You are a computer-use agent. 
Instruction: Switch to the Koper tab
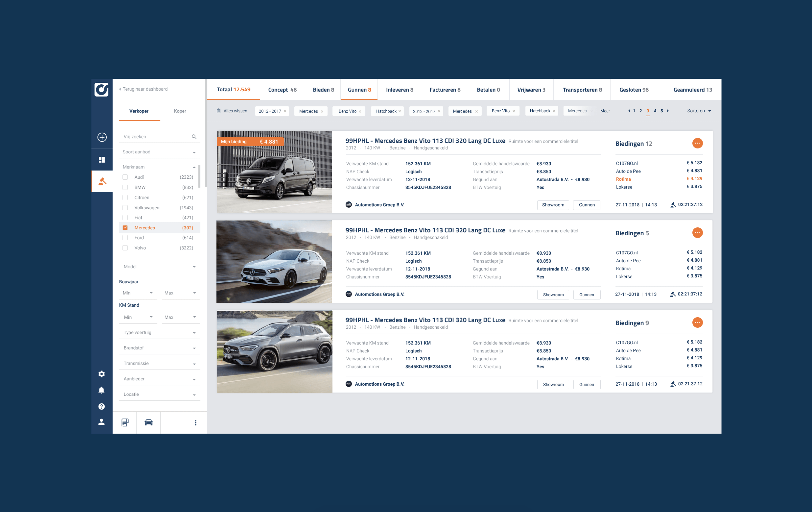(x=180, y=111)
